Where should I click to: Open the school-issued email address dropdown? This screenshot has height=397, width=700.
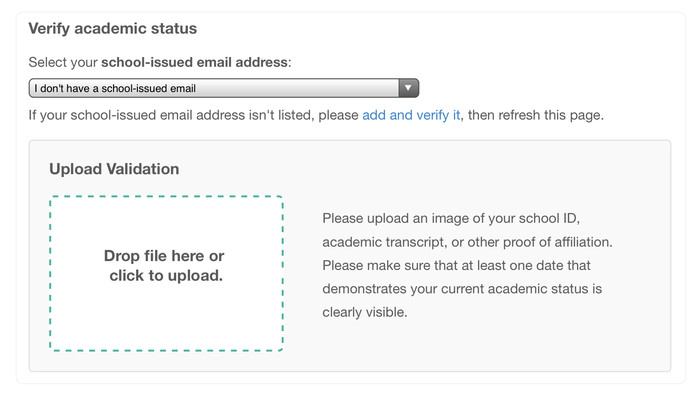pos(224,88)
